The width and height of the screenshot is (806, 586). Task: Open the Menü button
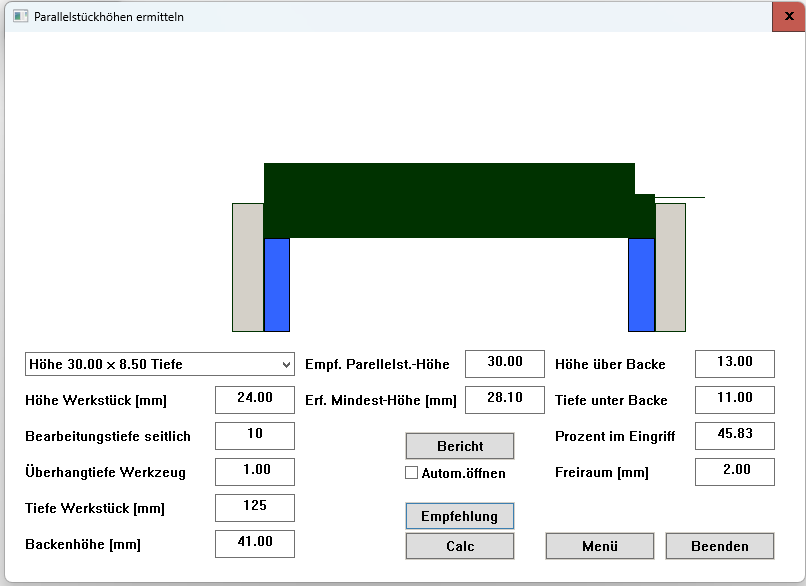[599, 546]
